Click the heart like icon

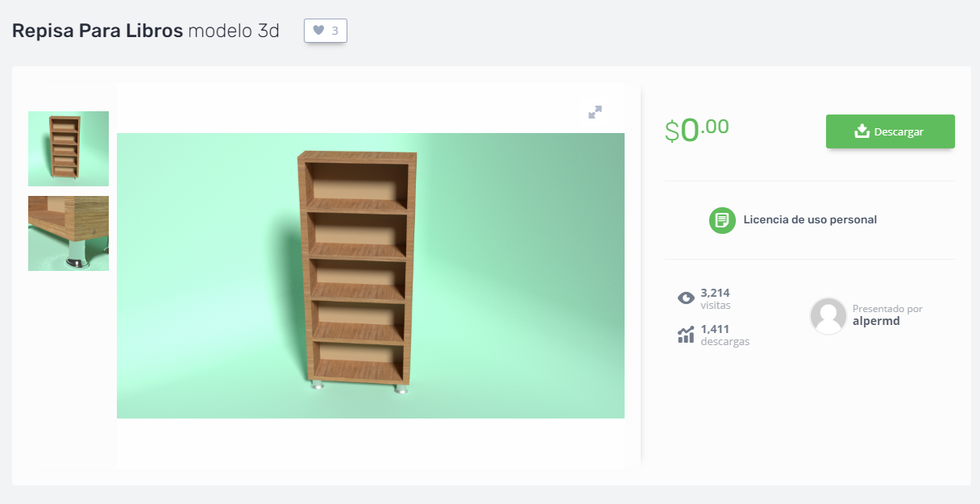318,31
